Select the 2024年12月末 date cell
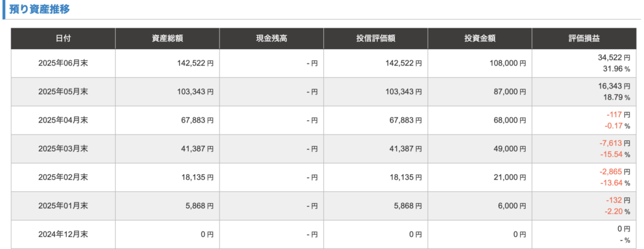This screenshot has width=644, height=249. click(63, 235)
